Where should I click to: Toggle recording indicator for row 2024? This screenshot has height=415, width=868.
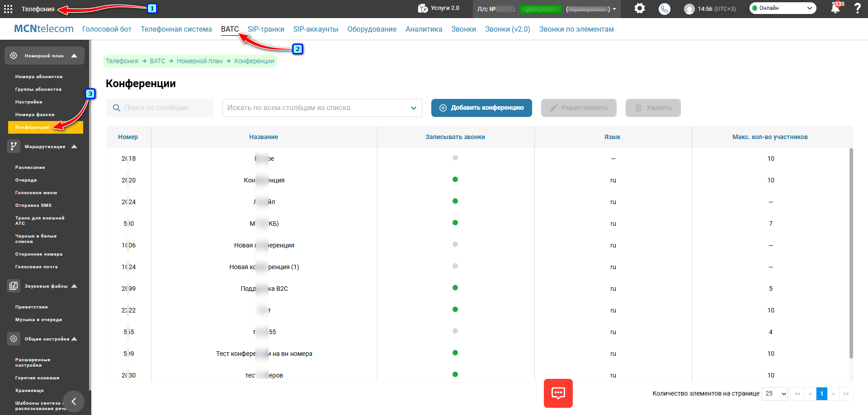pyautogui.click(x=455, y=201)
